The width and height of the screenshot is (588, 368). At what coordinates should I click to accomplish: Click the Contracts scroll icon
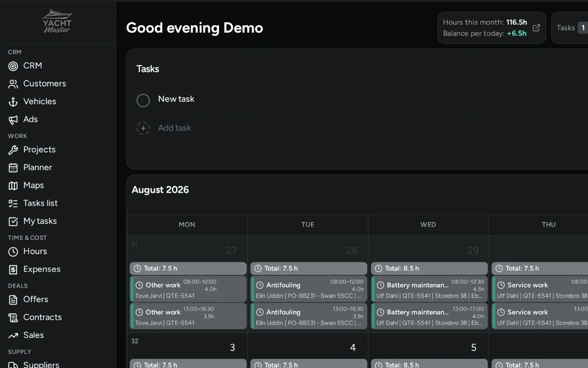pyautogui.click(x=13, y=318)
